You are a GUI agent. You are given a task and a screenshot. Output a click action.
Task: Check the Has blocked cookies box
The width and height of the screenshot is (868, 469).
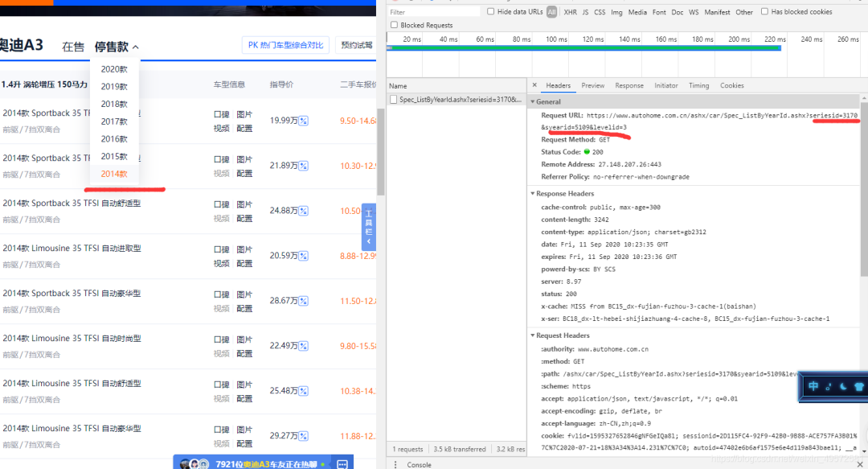[764, 11]
